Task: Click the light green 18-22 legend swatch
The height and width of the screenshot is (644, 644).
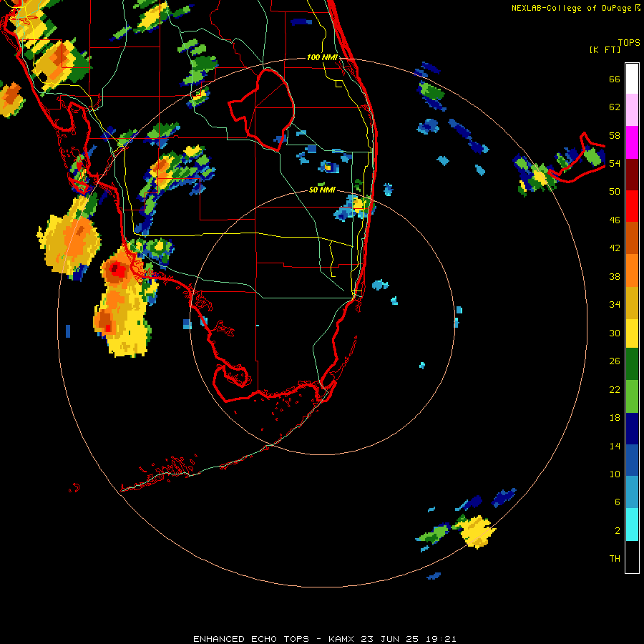Action: click(632, 396)
